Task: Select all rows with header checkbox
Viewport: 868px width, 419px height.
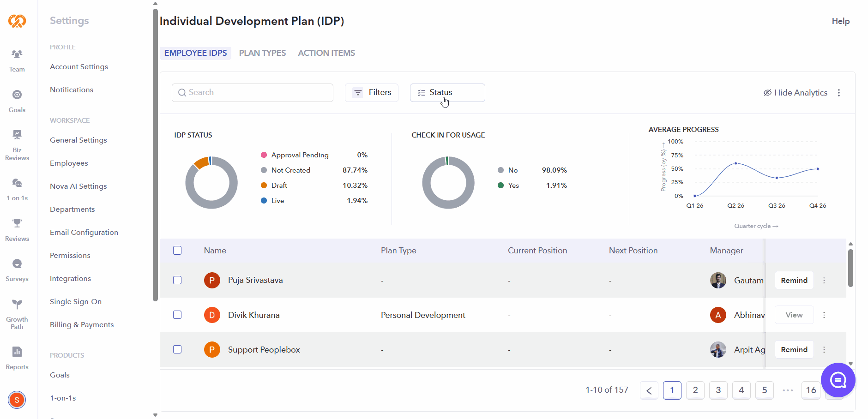Action: [177, 251]
